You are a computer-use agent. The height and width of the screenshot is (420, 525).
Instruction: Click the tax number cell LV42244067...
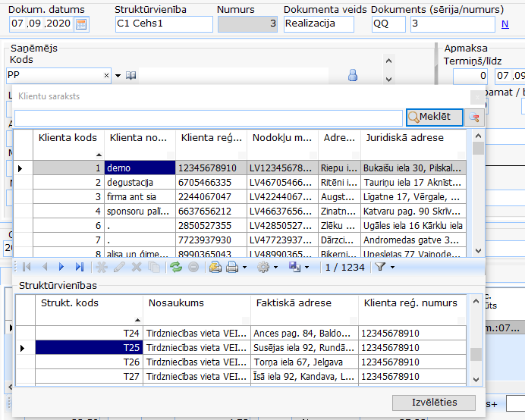pos(282,197)
